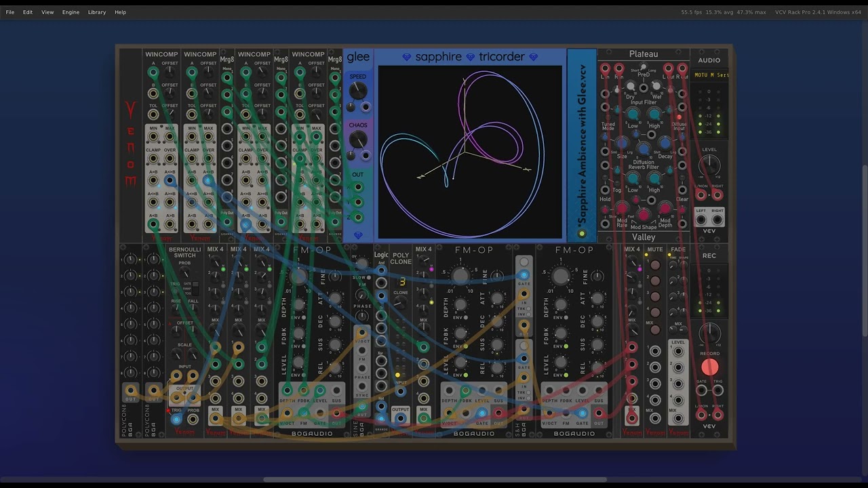The image size is (868, 488).
Task: Click the Bernoulli Switch PROB knob
Action: [x=184, y=273]
